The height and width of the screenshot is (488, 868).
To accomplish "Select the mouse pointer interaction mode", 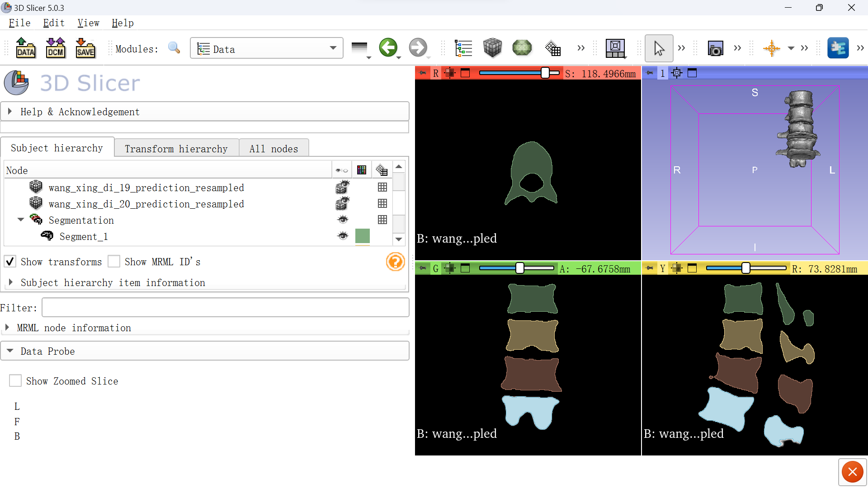I will 659,48.
